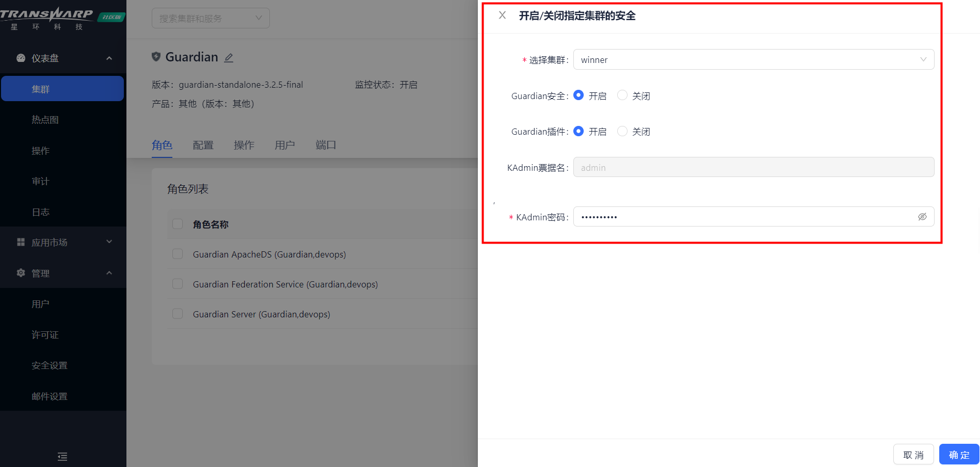Select 关闭 for Guardian插件
This screenshot has width=980, height=467.
coord(622,131)
